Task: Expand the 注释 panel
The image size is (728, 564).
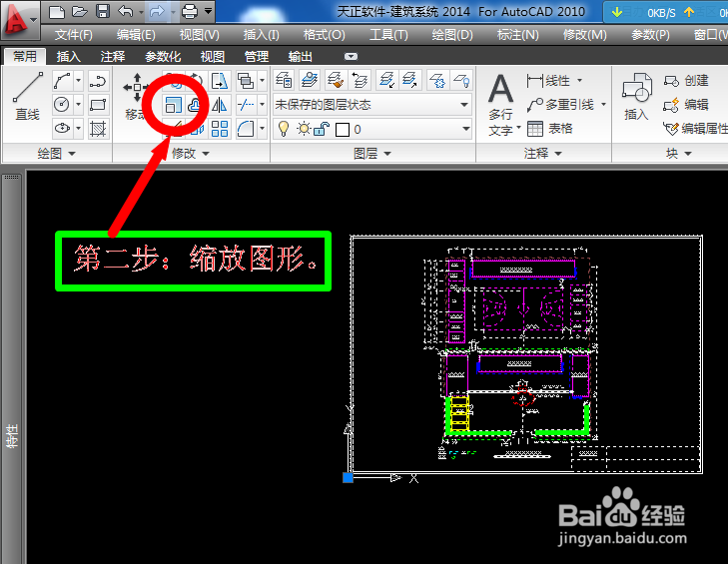Action: [x=543, y=153]
